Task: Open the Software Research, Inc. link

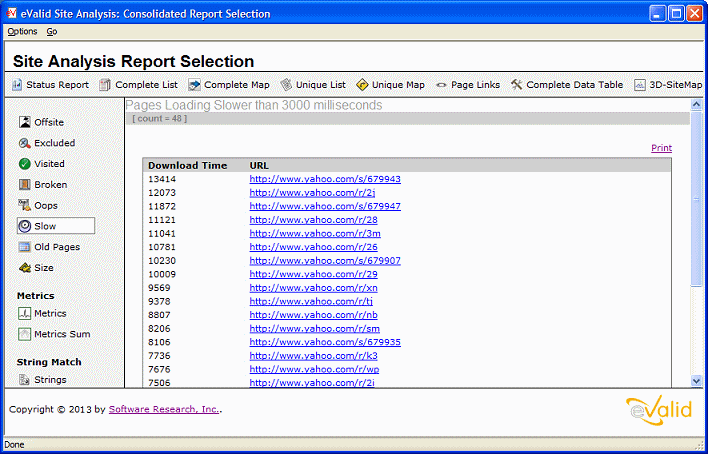Action: [x=164, y=409]
